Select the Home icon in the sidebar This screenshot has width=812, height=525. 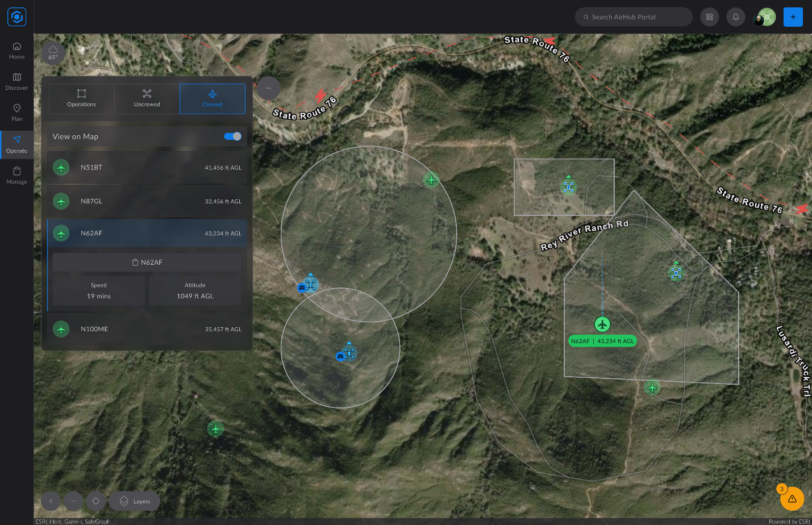[16, 51]
